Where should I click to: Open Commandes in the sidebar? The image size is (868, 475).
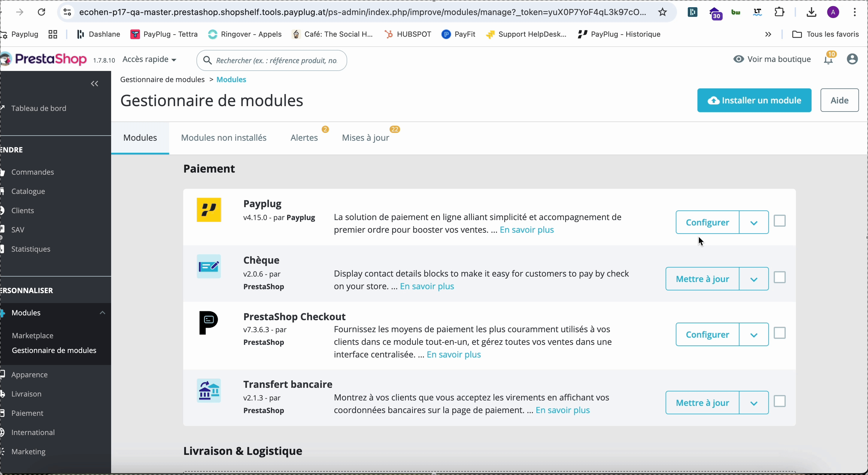coord(32,172)
